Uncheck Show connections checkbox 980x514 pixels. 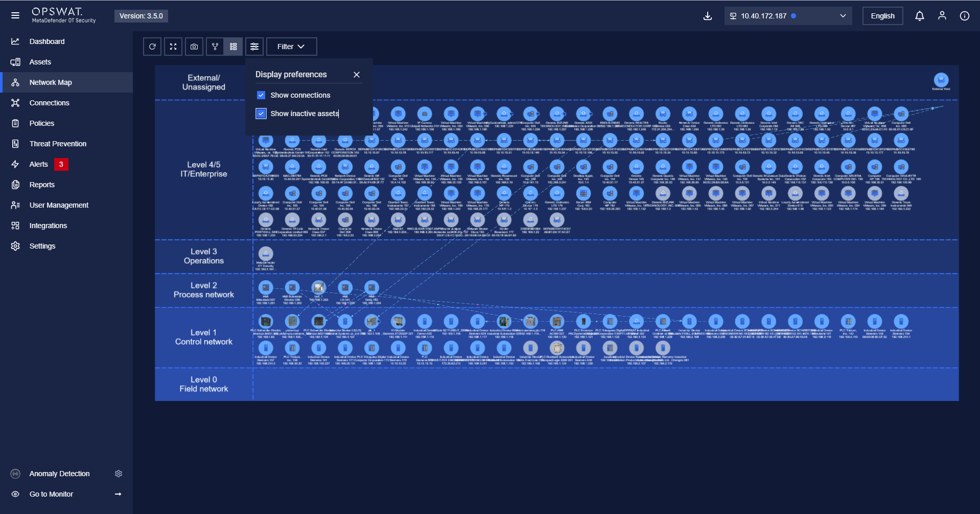pos(261,95)
